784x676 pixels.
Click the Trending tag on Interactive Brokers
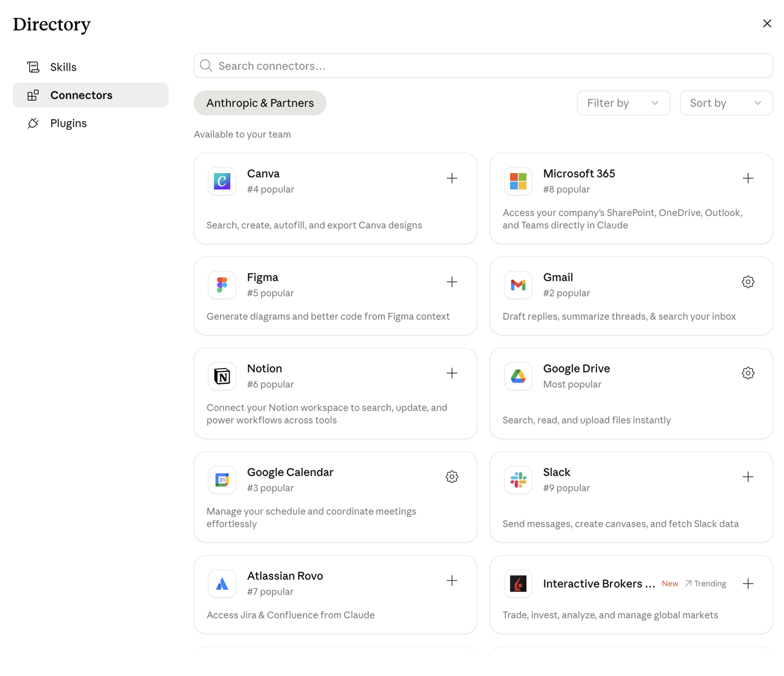pyautogui.click(x=706, y=584)
